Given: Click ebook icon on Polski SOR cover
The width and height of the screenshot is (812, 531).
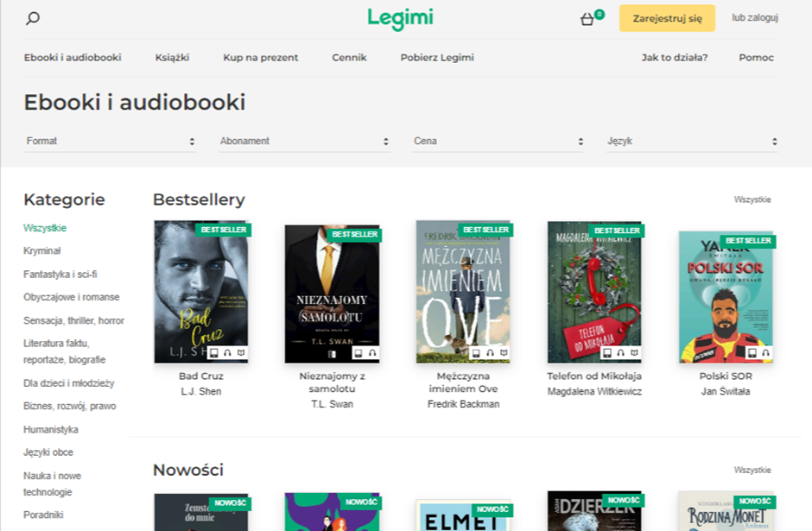Looking at the screenshot, I should [x=752, y=353].
